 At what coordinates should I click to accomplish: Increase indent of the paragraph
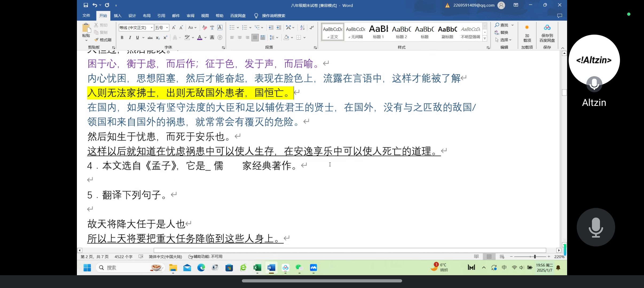pyautogui.click(x=279, y=27)
